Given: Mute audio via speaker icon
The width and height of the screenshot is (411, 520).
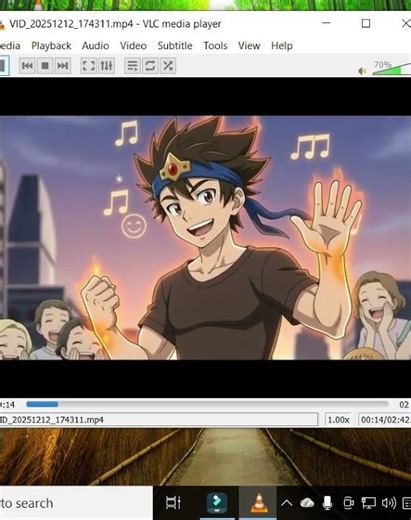Looking at the screenshot, I should coord(362,71).
